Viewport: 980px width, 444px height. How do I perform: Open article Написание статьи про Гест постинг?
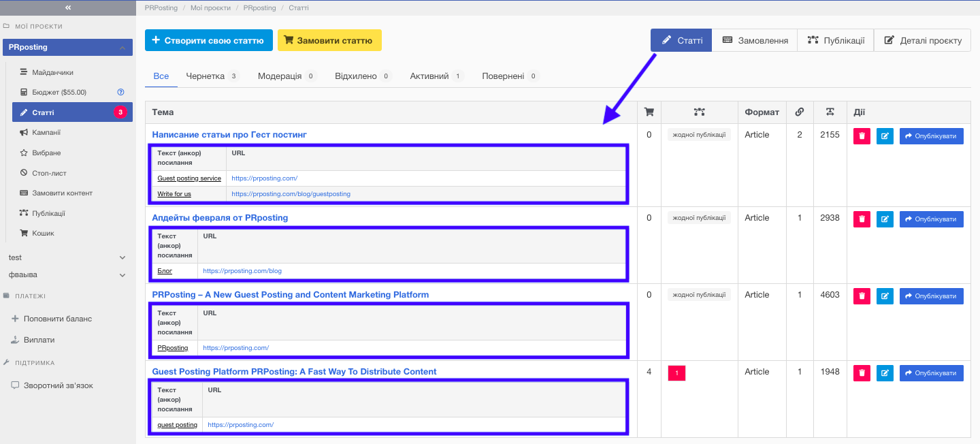229,135
